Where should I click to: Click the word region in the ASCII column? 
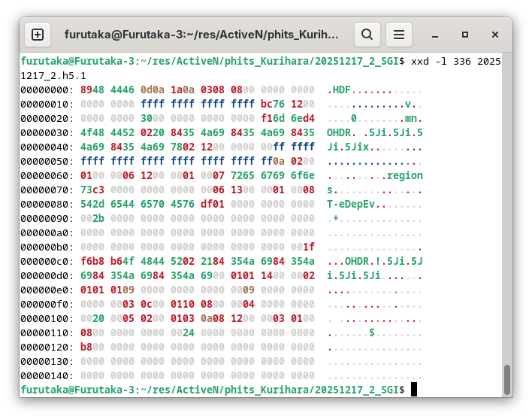(404, 175)
